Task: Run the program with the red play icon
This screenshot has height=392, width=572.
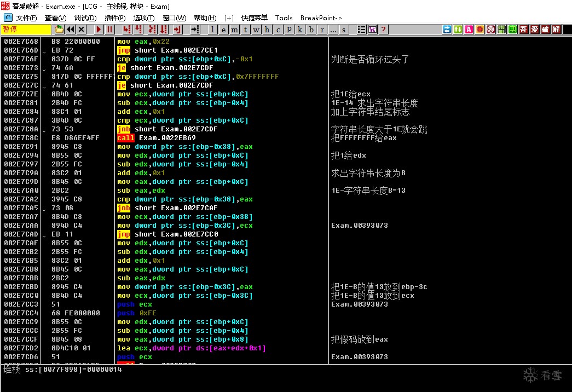Action: [x=99, y=30]
